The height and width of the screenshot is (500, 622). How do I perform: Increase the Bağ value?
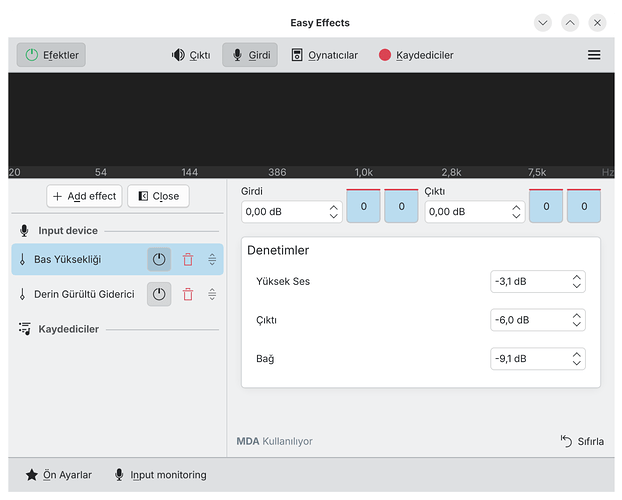pyautogui.click(x=577, y=354)
